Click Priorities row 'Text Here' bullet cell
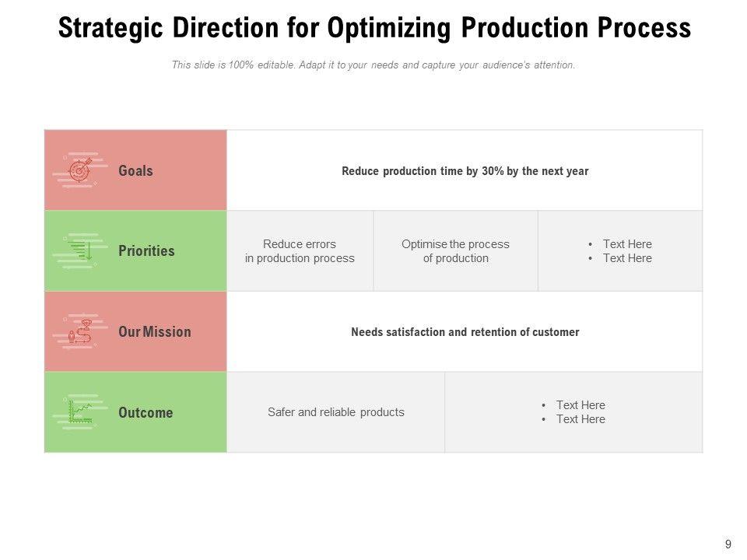747x560 pixels. point(620,251)
